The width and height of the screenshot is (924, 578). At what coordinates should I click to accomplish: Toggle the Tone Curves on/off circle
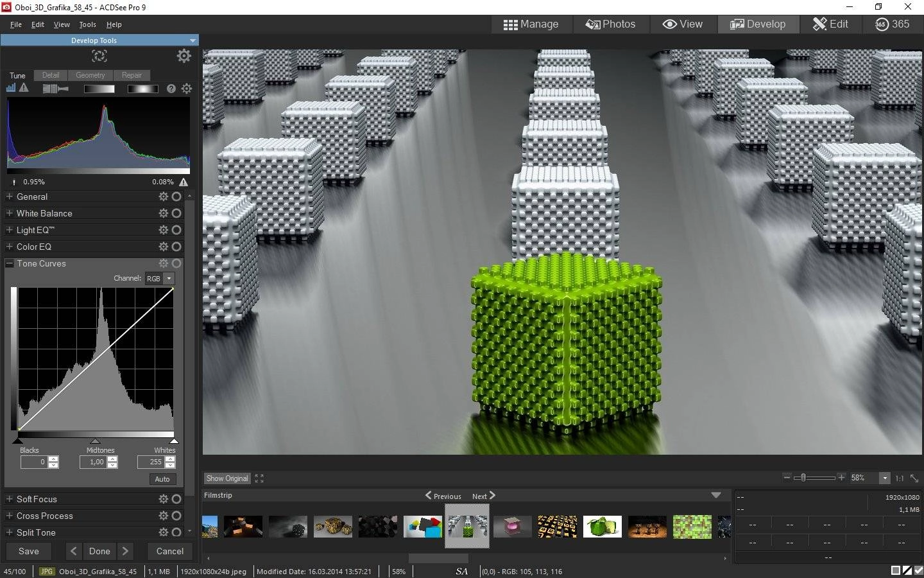click(x=176, y=263)
